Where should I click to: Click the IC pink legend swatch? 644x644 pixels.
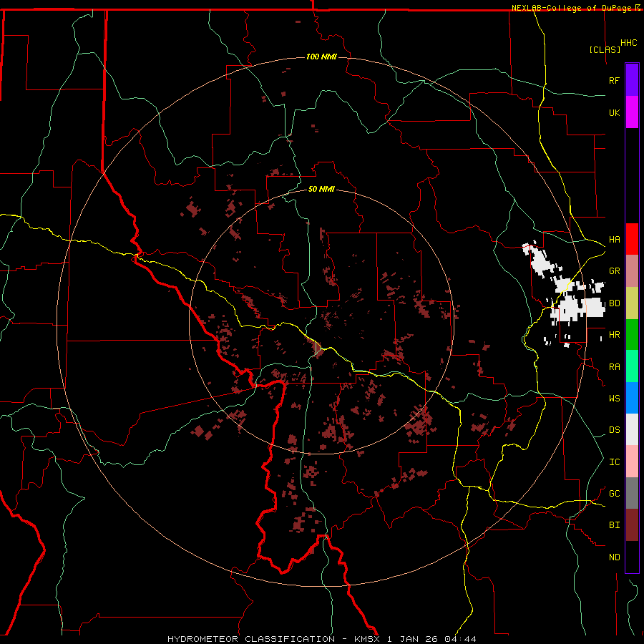(x=632, y=462)
